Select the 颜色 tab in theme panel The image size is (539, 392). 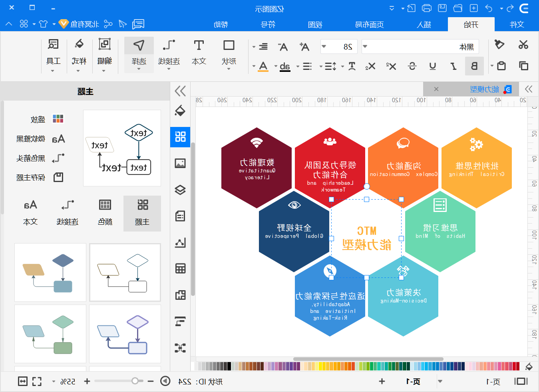[105, 214]
